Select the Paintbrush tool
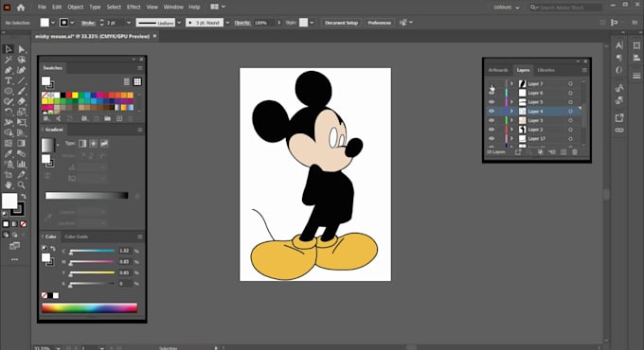Screen dimensions: 644x350 point(22,91)
